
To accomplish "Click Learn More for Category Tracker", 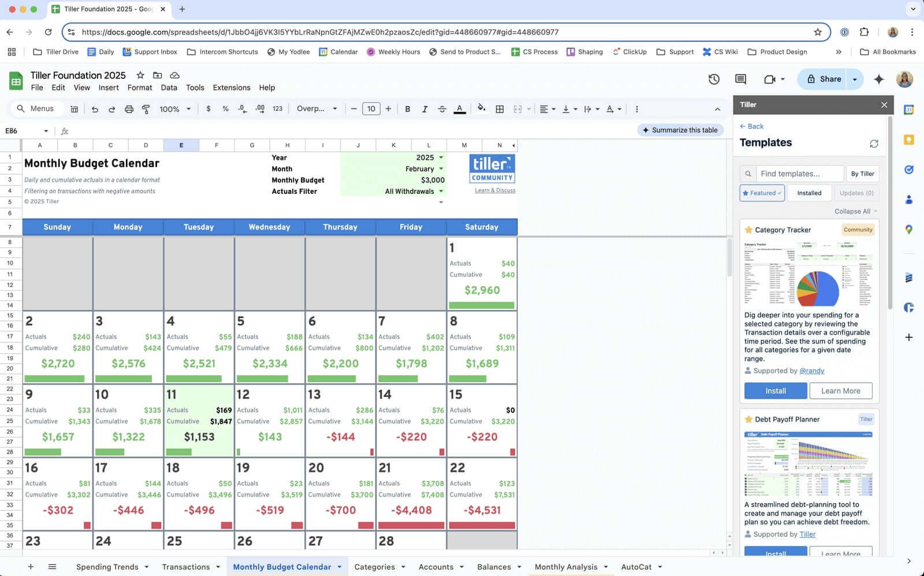I will coord(841,391).
